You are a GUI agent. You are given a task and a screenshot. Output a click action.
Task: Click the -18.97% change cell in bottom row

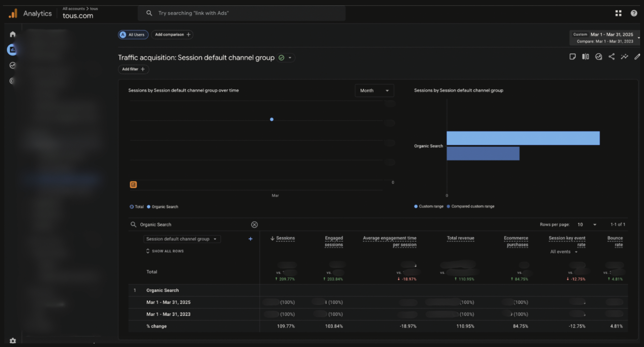408,326
